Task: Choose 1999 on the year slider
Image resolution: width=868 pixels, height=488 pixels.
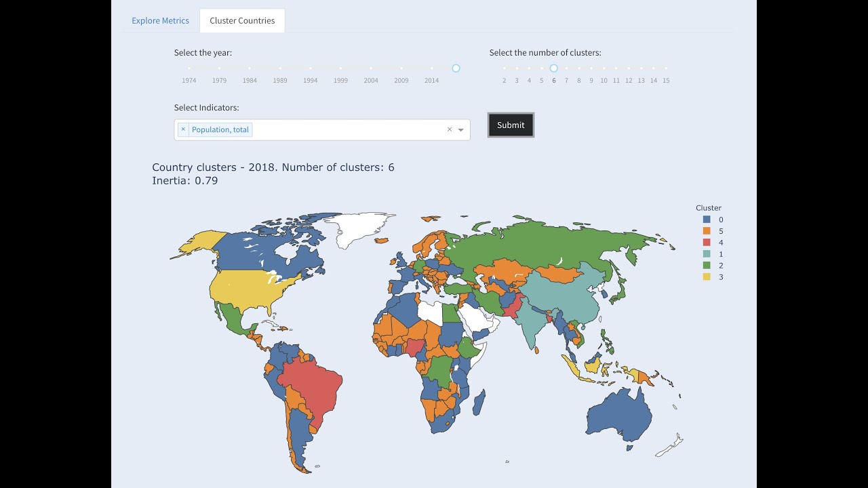Action: (340, 68)
